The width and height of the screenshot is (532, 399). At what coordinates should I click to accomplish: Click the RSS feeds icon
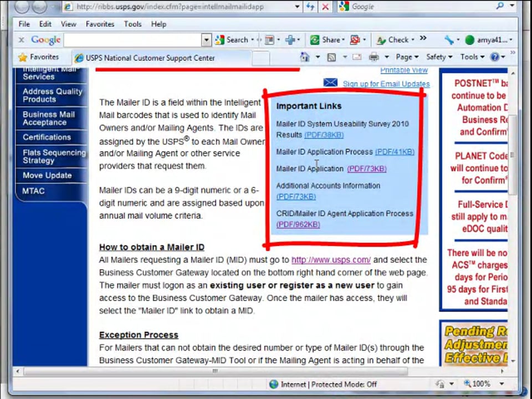pos(331,57)
